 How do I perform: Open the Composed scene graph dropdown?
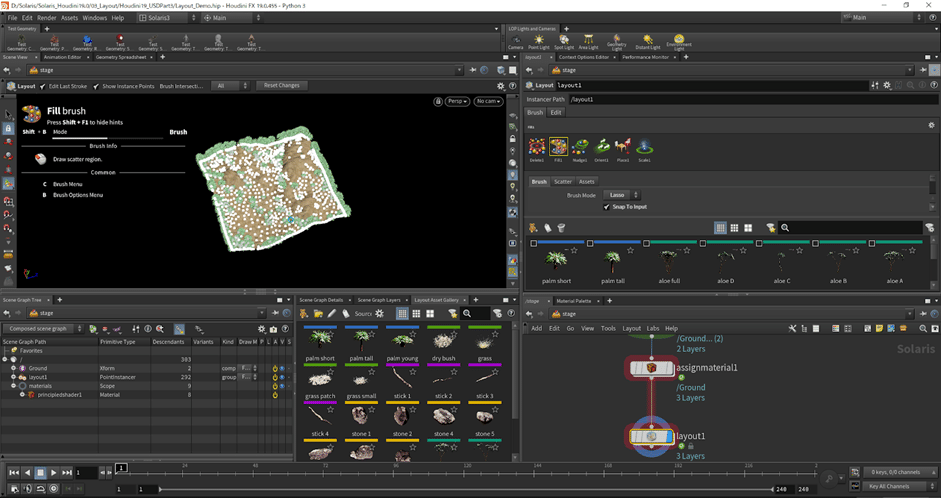coord(42,328)
